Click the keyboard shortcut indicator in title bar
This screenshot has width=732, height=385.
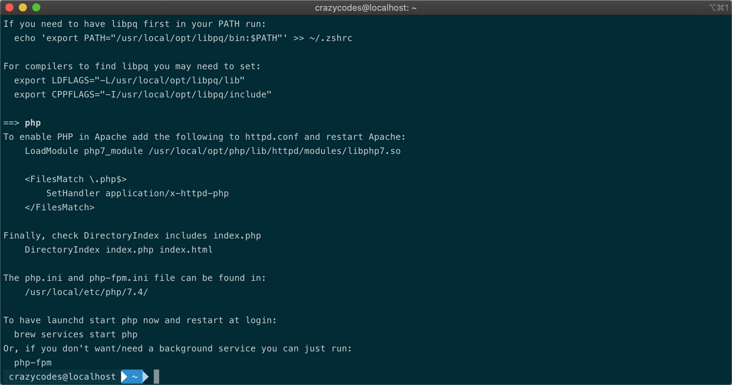(x=718, y=7)
